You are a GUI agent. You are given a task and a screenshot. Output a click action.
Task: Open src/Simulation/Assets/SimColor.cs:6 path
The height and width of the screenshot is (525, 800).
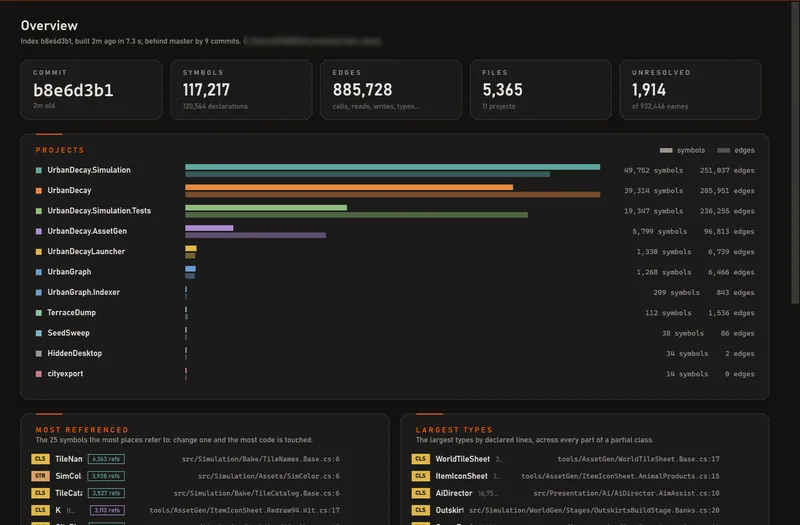click(269, 476)
